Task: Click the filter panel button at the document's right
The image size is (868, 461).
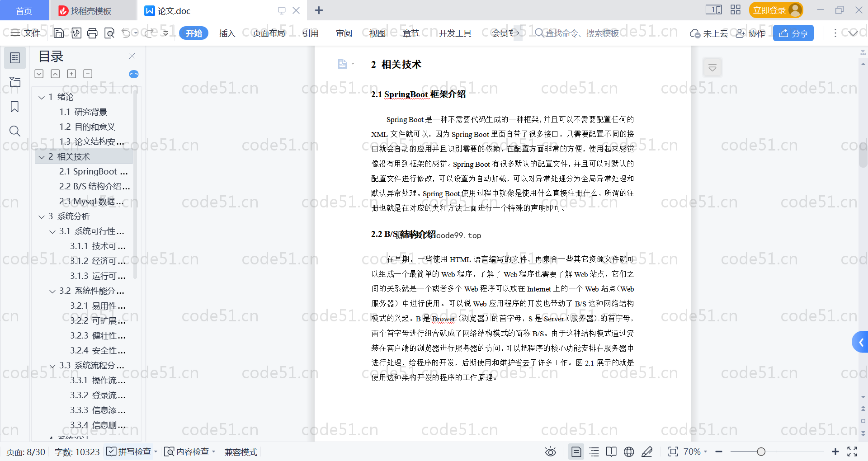Action: click(712, 68)
